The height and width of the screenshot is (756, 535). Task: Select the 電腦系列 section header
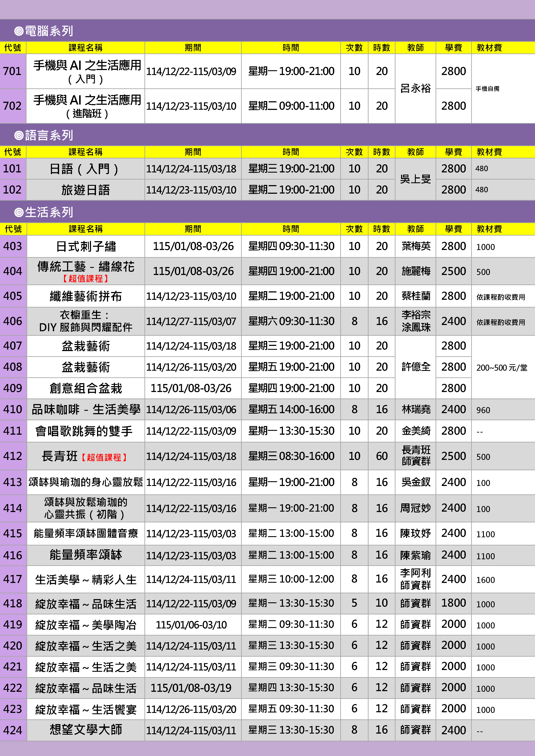[49, 31]
